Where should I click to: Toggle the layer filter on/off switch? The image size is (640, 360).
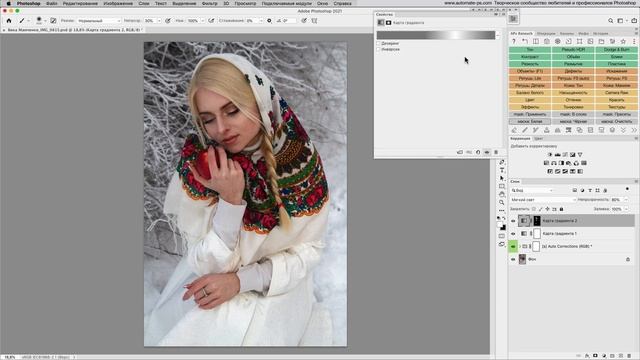tap(627, 189)
